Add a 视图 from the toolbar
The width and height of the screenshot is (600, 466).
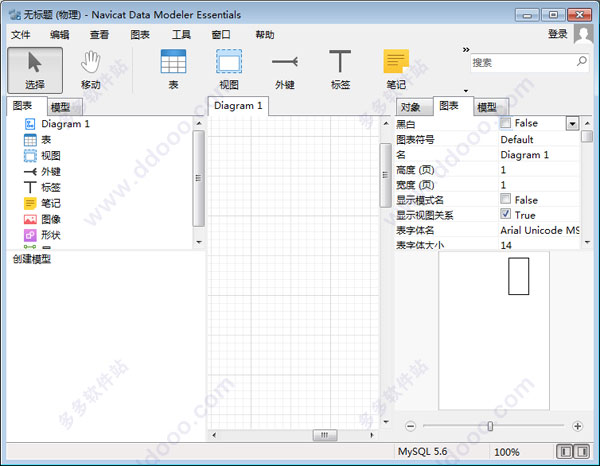tap(229, 70)
